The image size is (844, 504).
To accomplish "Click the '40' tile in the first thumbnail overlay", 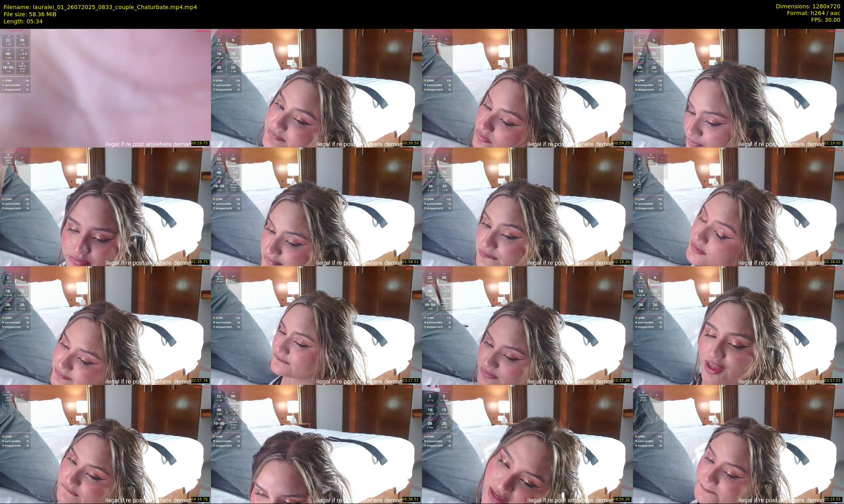I will 8,54.
